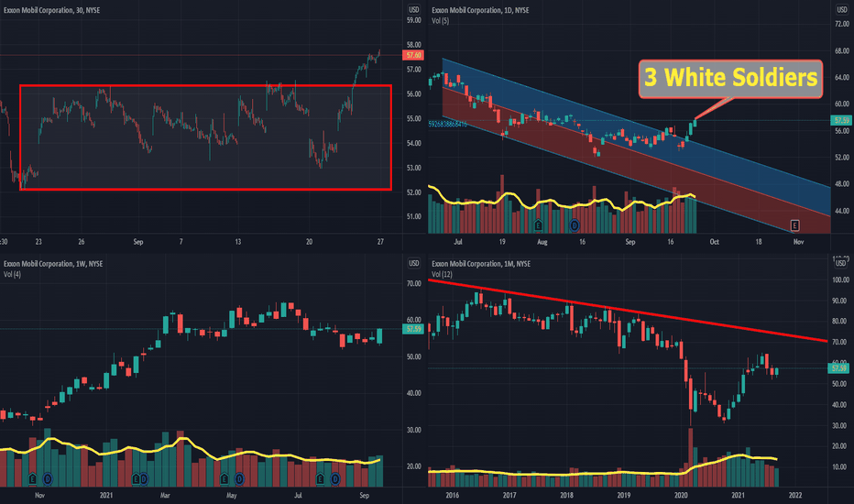Click the earnings E marker after Jul on weekly chart
Screen dimensions: 854x504
[x=320, y=479]
